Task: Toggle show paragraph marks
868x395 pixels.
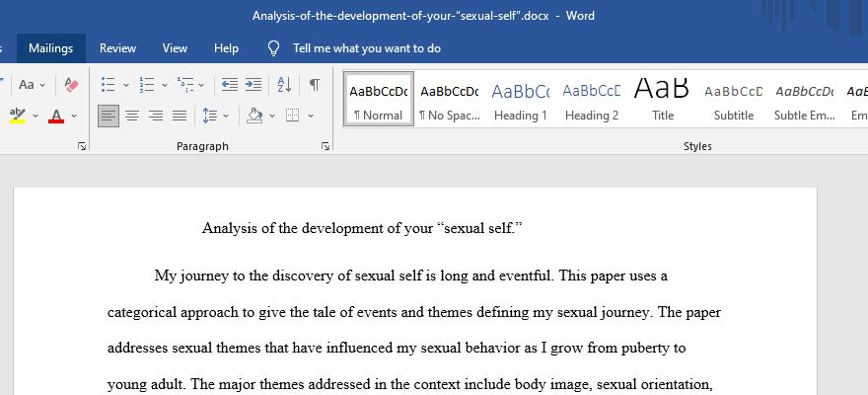Action: pyautogui.click(x=314, y=85)
